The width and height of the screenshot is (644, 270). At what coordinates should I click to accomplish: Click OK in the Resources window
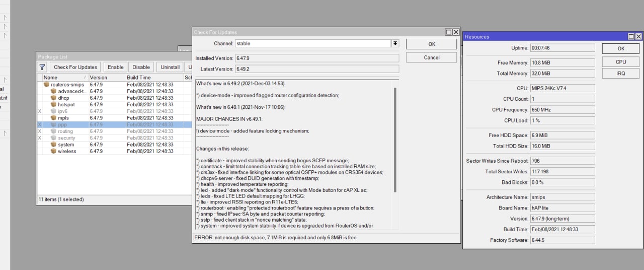621,49
